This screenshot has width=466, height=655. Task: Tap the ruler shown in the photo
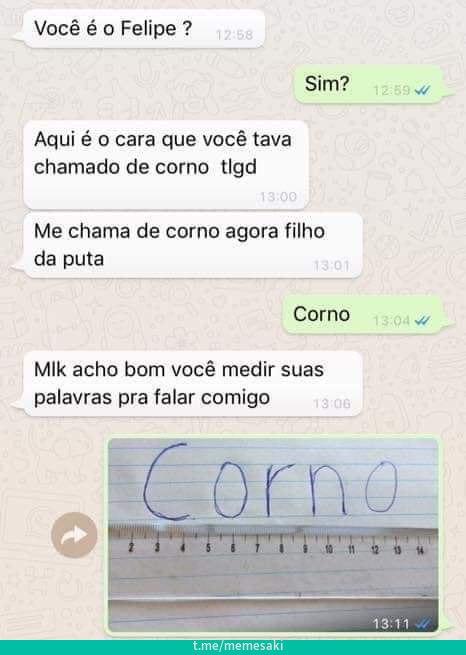click(273, 543)
